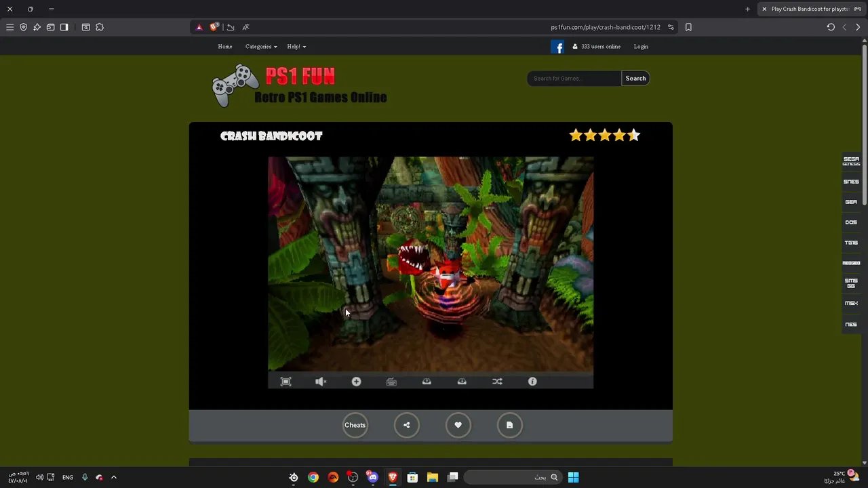The height and width of the screenshot is (488, 868).
Task: Rate the game using the fifth star
Action: pos(633,136)
